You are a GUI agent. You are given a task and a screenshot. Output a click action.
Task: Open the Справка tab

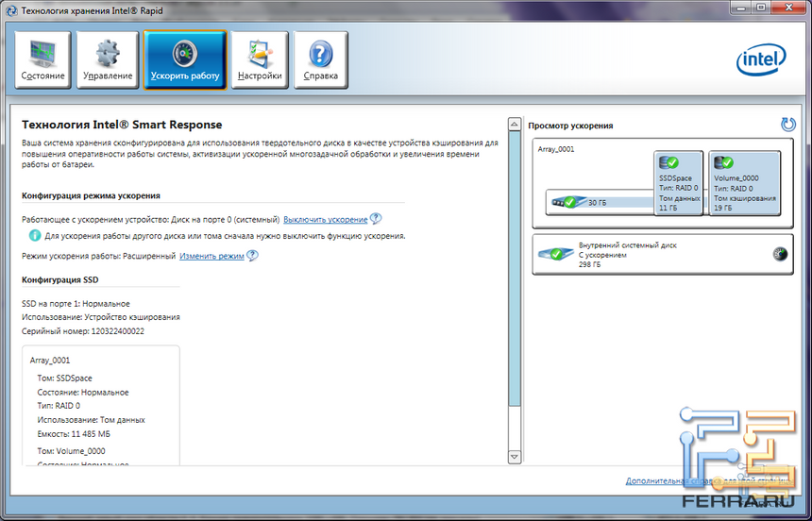[x=321, y=59]
